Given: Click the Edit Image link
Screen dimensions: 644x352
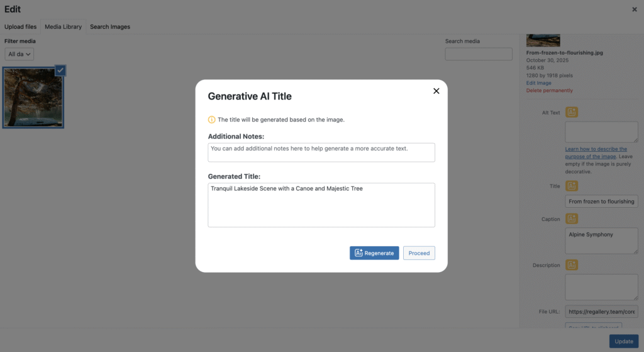Looking at the screenshot, I should click(x=539, y=83).
